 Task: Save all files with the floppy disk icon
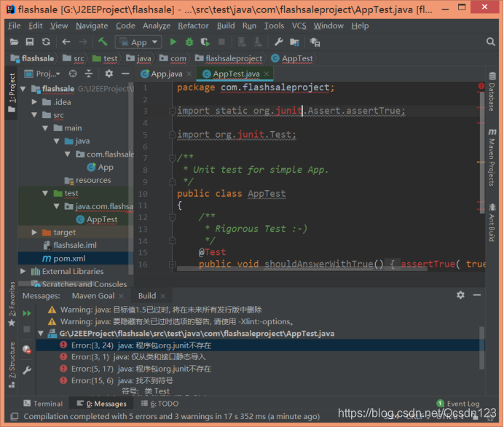click(30, 42)
